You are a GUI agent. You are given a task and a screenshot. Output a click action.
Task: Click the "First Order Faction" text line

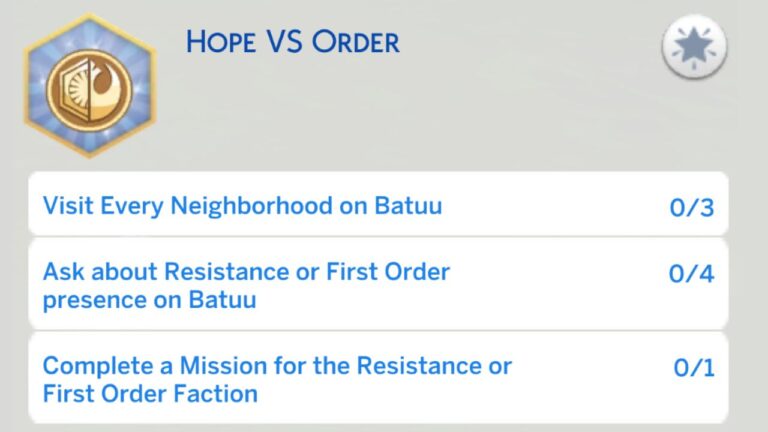pos(150,393)
